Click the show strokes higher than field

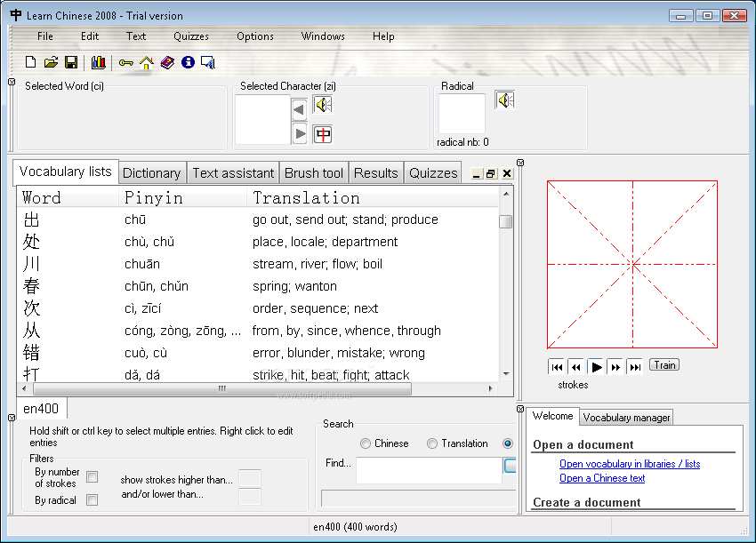click(250, 478)
